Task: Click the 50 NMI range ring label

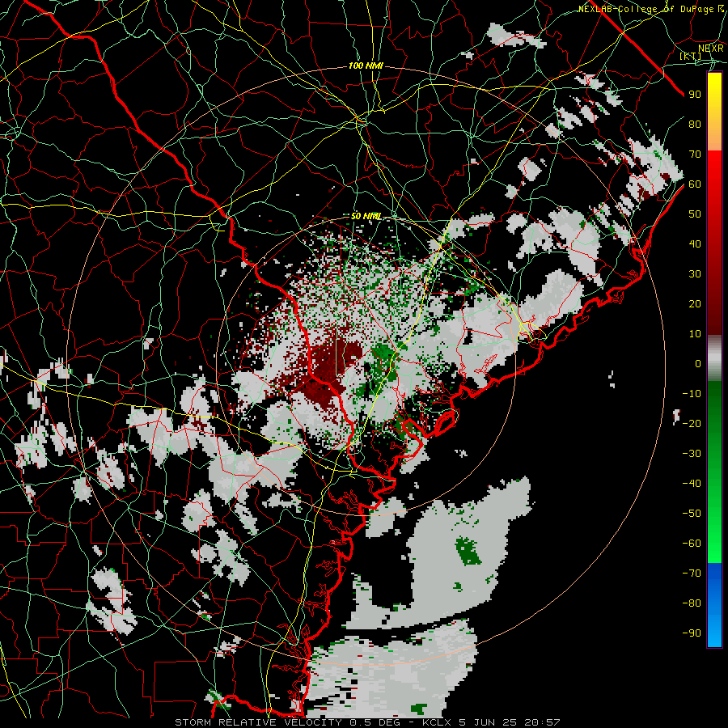Action: (x=366, y=216)
